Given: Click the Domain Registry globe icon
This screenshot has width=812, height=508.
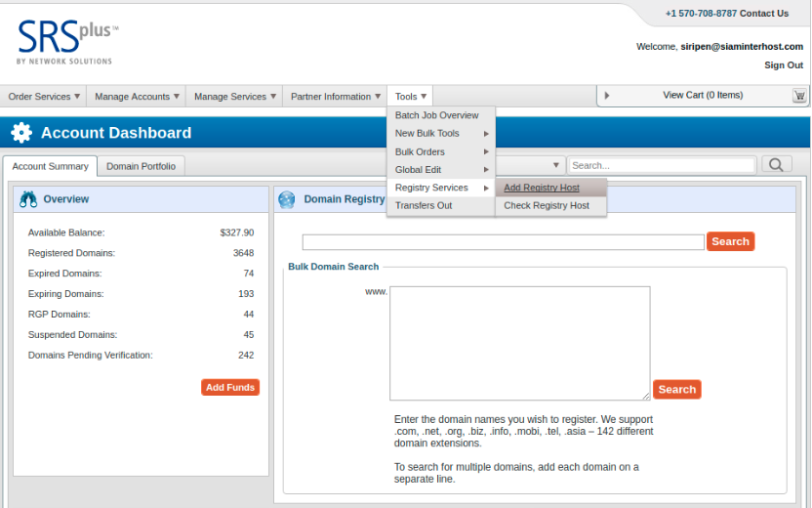Looking at the screenshot, I should coord(287,199).
